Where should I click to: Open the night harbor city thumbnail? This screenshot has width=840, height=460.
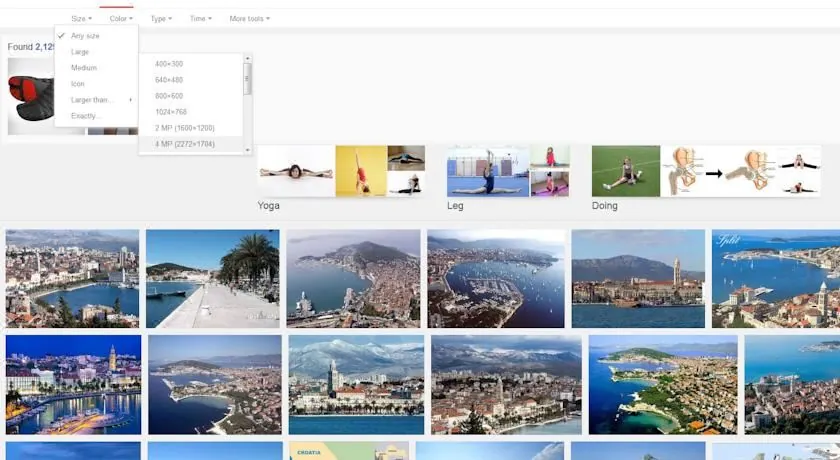(73, 384)
